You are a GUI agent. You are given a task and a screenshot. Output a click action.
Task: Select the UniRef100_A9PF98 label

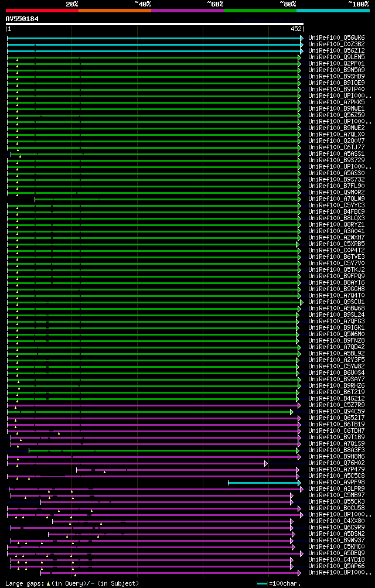pos(336,482)
